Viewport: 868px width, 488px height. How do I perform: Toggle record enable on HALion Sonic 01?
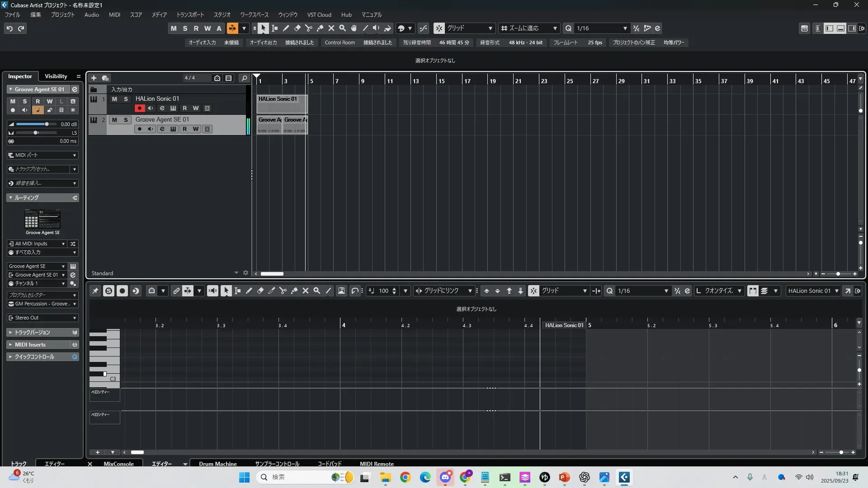139,108
